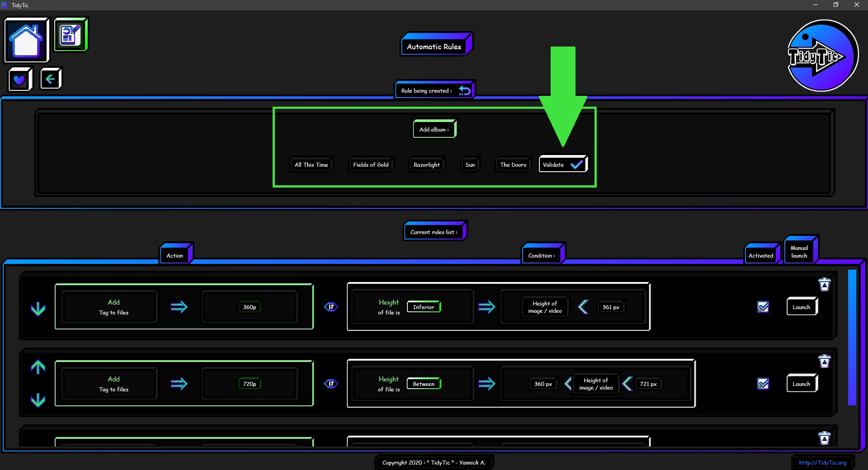Go back with the left arrow icon
Screen dimensions: 868x470
51,79
